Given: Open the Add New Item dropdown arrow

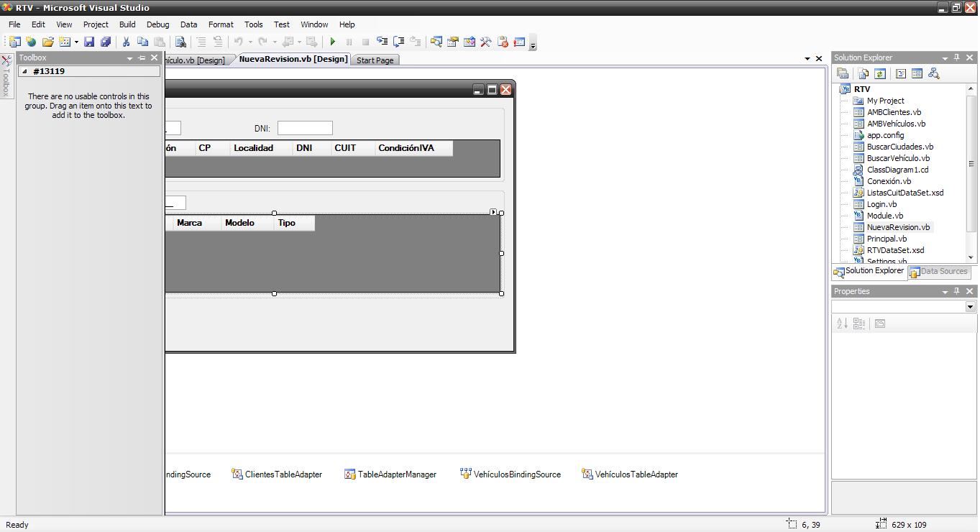Looking at the screenshot, I should tap(76, 42).
